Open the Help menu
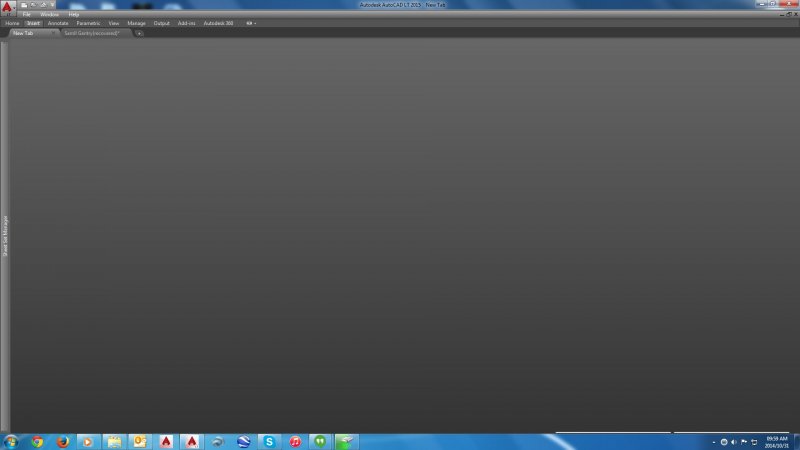800x450 pixels. click(x=73, y=15)
